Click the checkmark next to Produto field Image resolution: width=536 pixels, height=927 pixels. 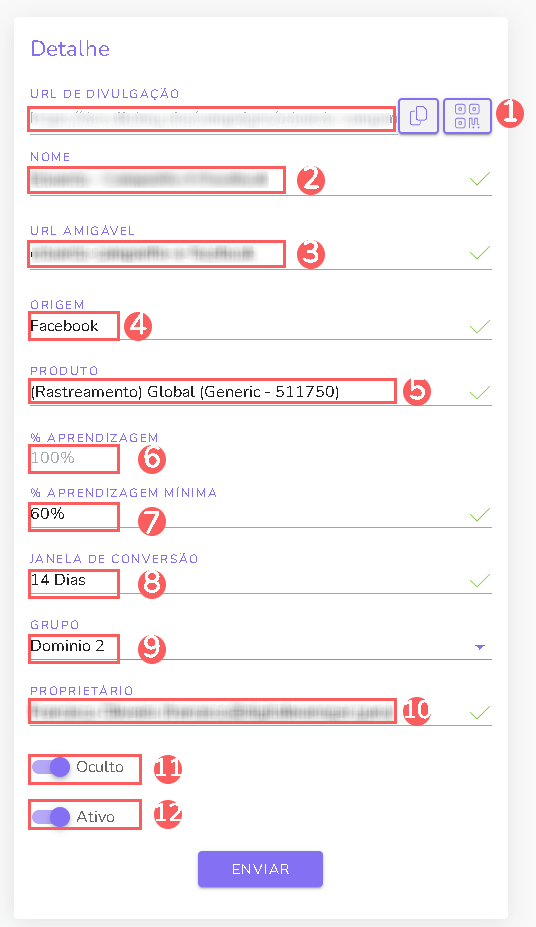pos(480,392)
